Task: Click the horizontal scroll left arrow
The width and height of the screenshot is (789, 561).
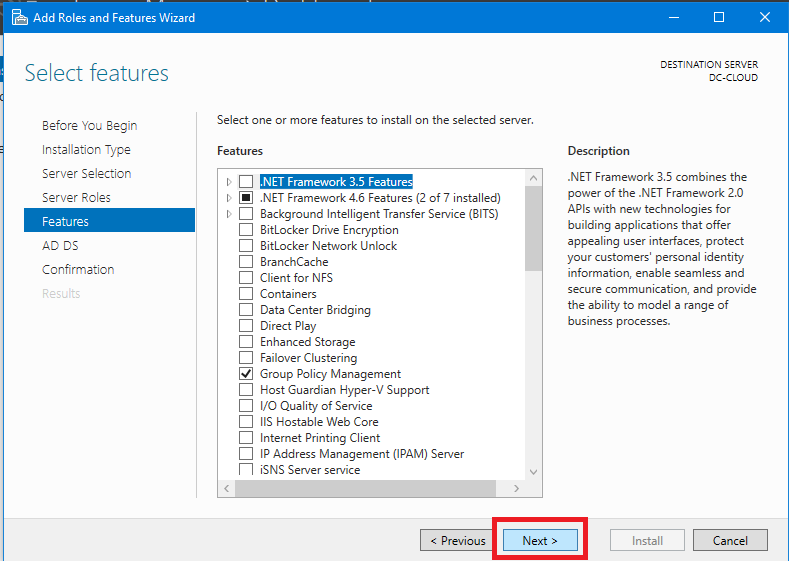Action: coord(226,488)
